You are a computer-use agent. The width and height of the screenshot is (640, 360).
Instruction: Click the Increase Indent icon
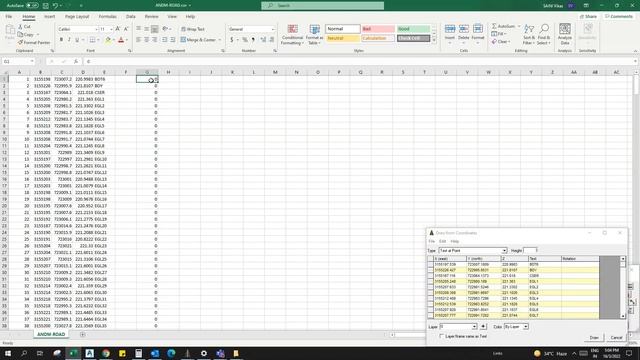click(x=173, y=40)
